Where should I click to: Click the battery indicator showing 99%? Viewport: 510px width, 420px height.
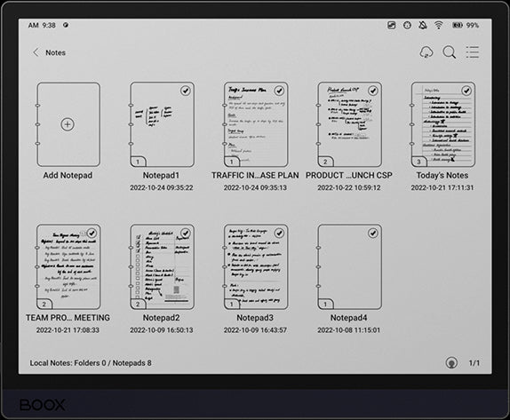[x=466, y=25]
